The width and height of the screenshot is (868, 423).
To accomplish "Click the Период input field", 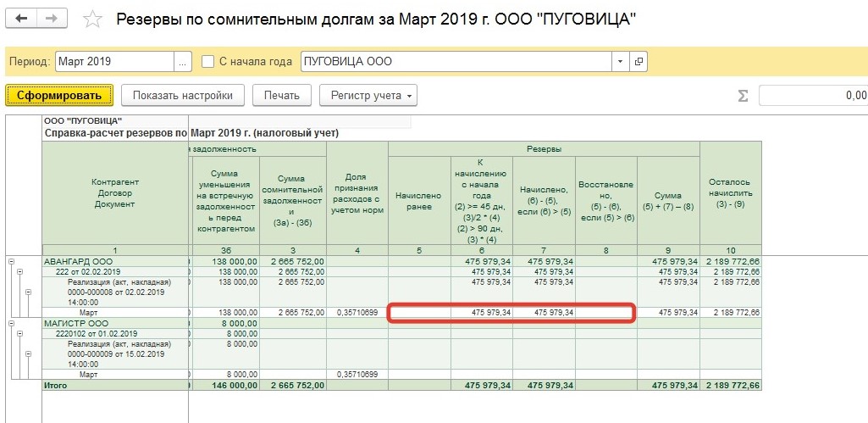I will tap(114, 62).
